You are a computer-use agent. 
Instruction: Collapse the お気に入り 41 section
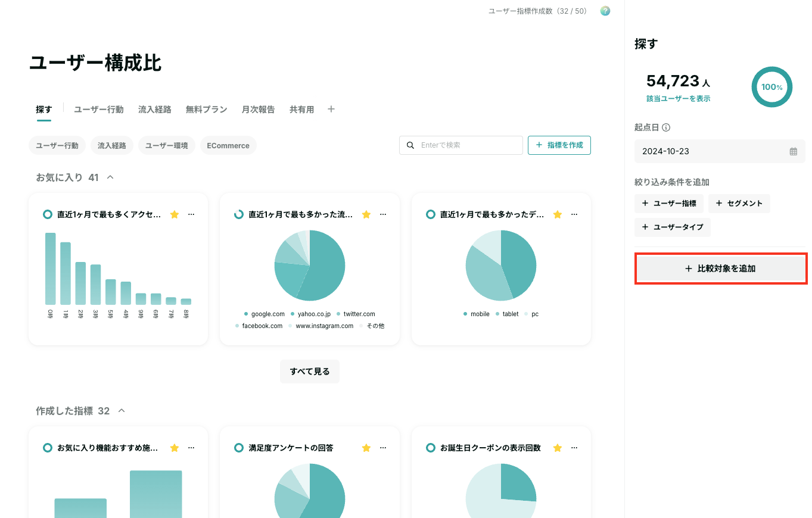110,177
